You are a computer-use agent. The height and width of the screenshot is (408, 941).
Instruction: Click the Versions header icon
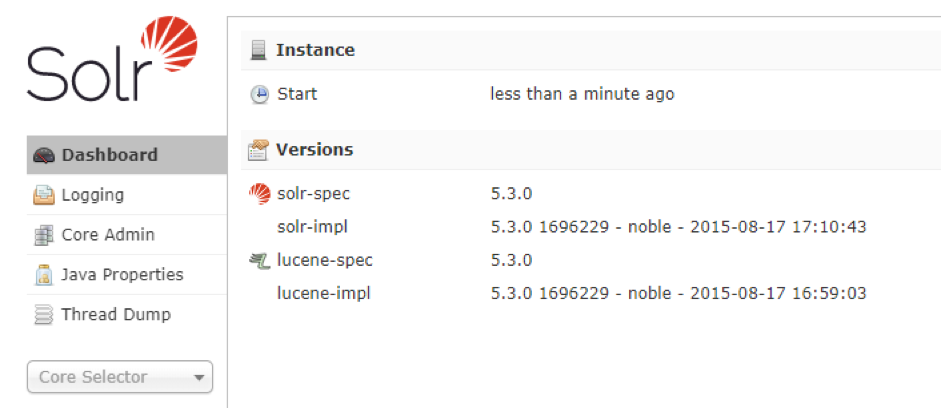[x=259, y=150]
